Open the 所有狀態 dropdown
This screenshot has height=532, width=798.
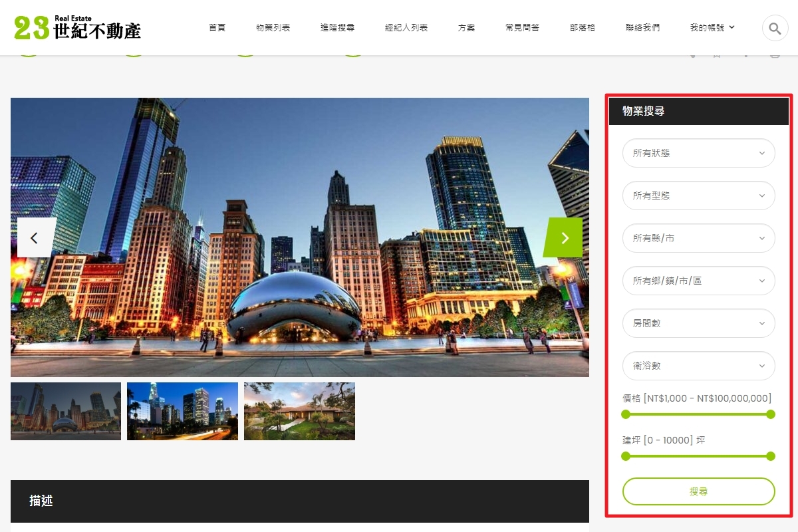(x=699, y=153)
